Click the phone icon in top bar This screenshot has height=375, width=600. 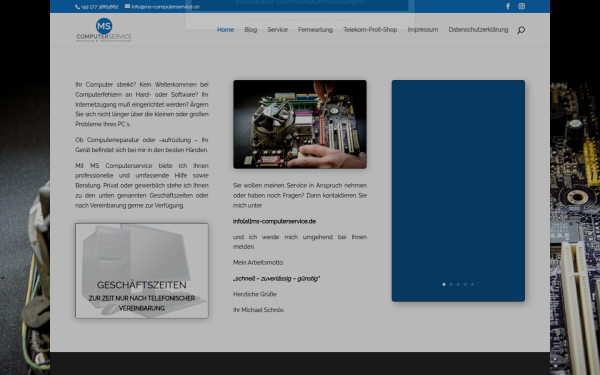click(77, 7)
